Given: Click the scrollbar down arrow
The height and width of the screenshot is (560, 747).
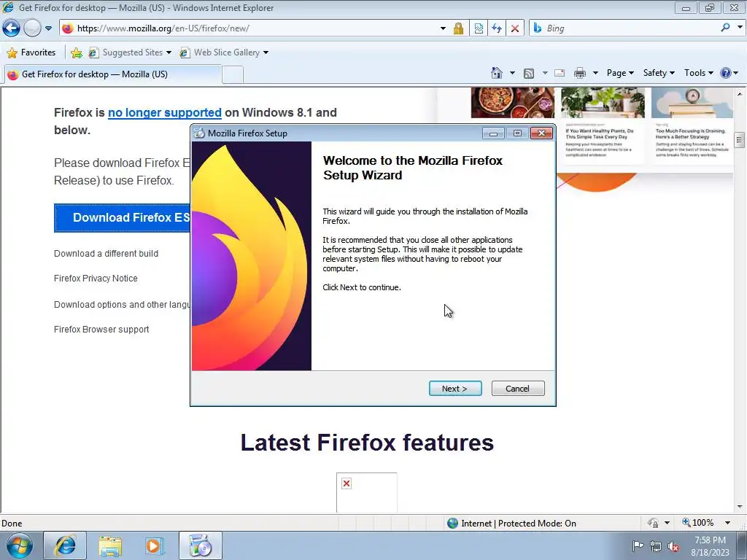Looking at the screenshot, I should point(740,506).
